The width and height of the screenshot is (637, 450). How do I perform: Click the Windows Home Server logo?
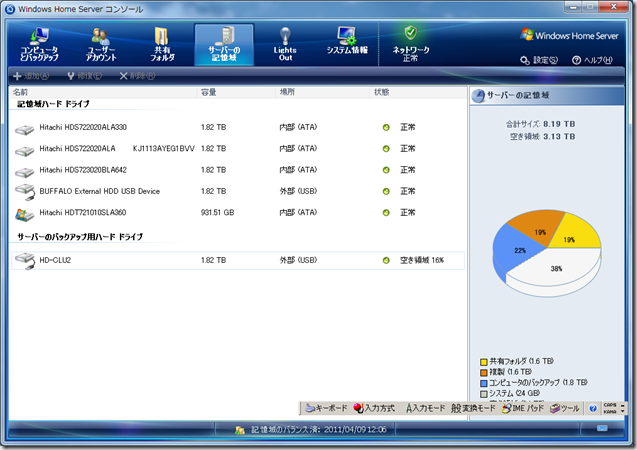point(569,35)
